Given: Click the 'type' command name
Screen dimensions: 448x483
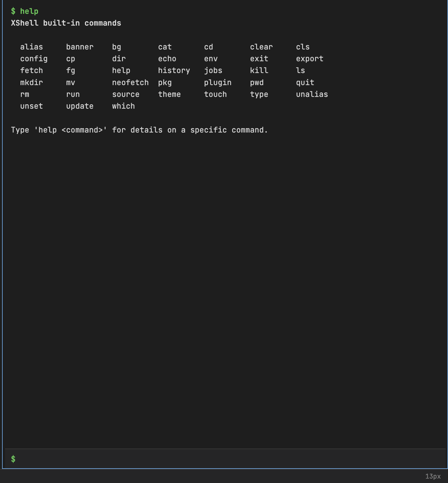Looking at the screenshot, I should 259,95.
